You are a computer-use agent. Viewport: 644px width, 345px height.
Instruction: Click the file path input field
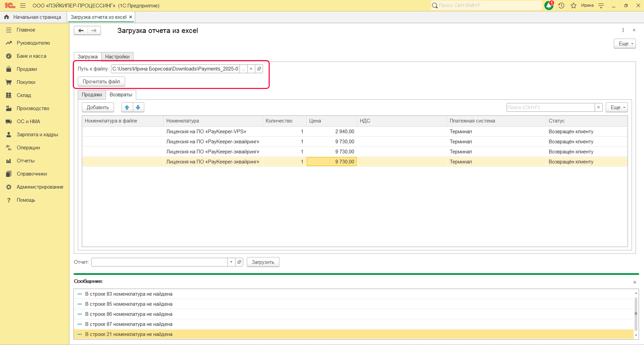click(x=175, y=69)
